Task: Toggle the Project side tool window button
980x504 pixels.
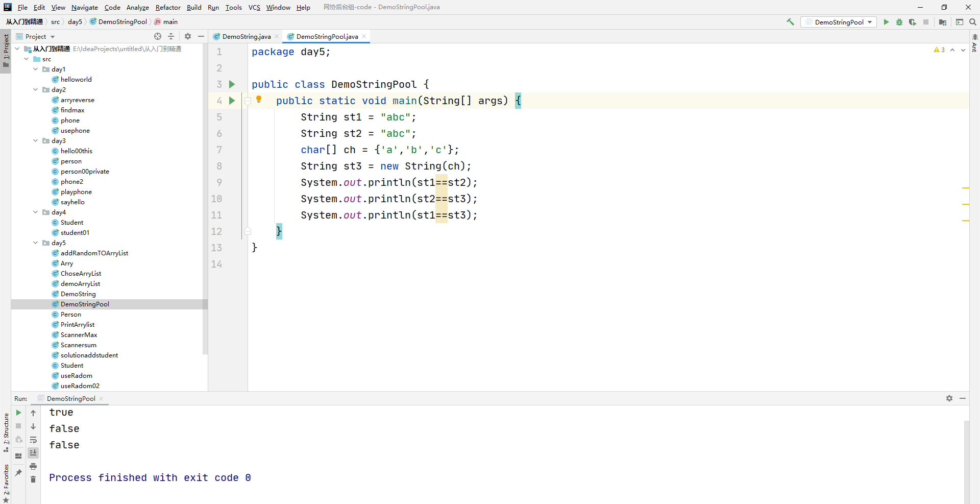Action: point(6,51)
